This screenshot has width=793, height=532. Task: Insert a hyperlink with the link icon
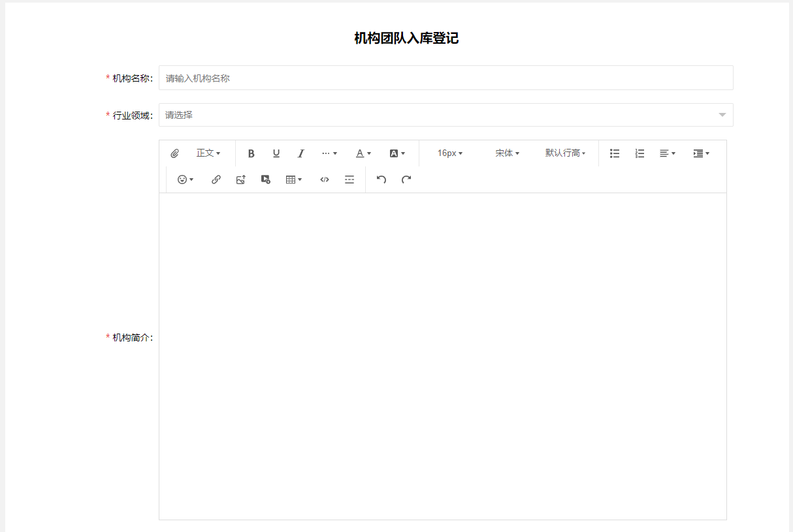[216, 180]
